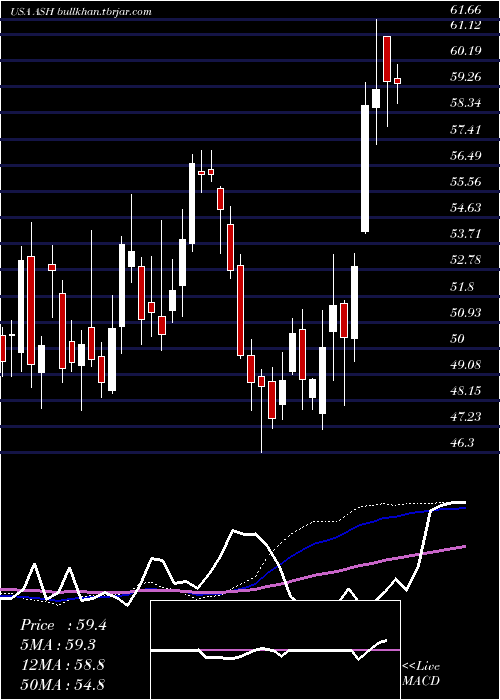Click the 54.63 price axis label
This screenshot has height=700, width=500.
point(466,208)
